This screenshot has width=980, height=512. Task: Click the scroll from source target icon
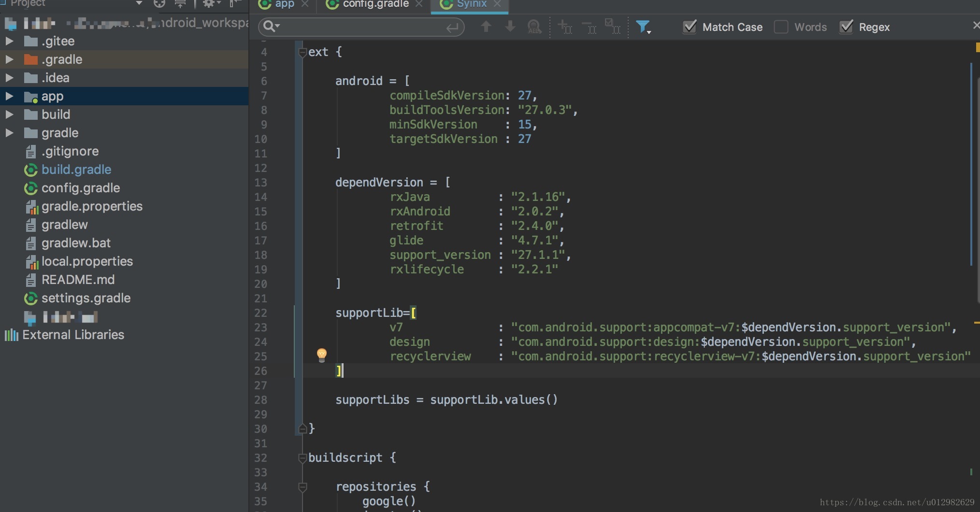pyautogui.click(x=159, y=4)
